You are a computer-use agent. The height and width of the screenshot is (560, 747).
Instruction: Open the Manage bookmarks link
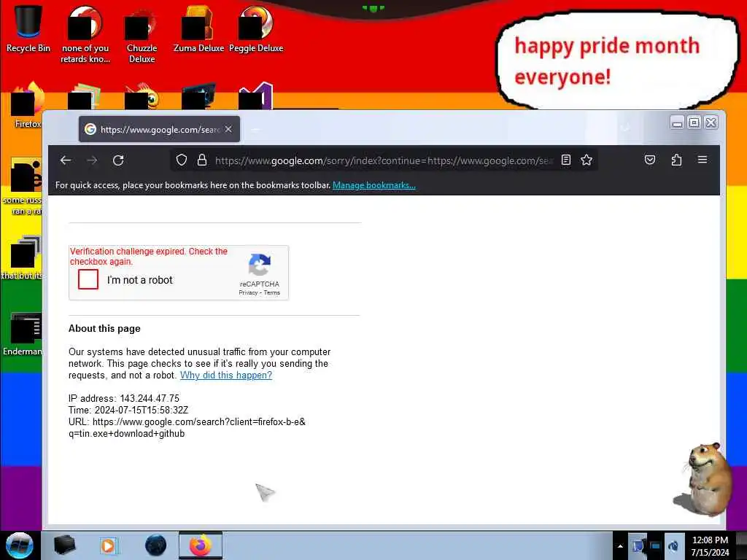(x=374, y=185)
